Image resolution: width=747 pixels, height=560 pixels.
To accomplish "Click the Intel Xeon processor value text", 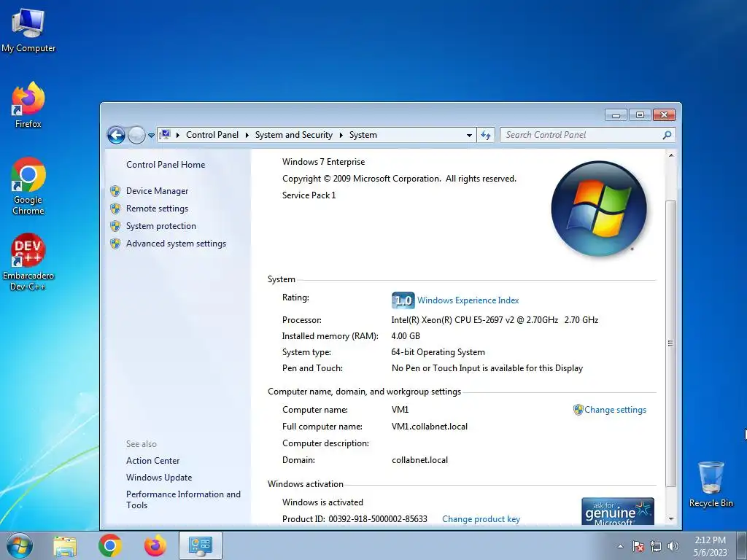I will pos(495,320).
